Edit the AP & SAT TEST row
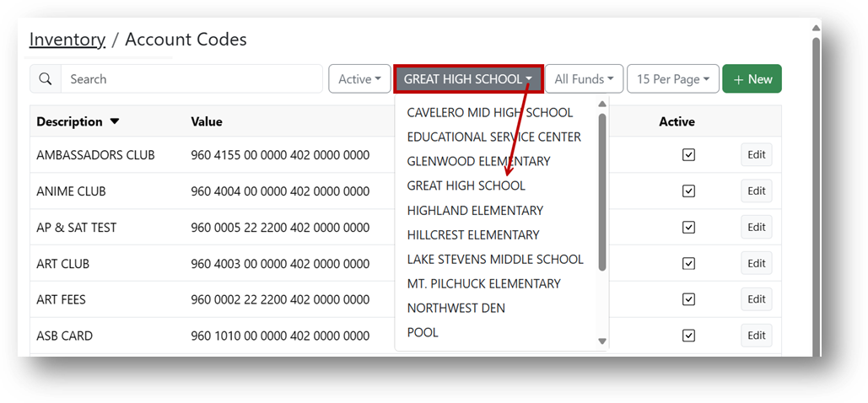 [x=756, y=227]
